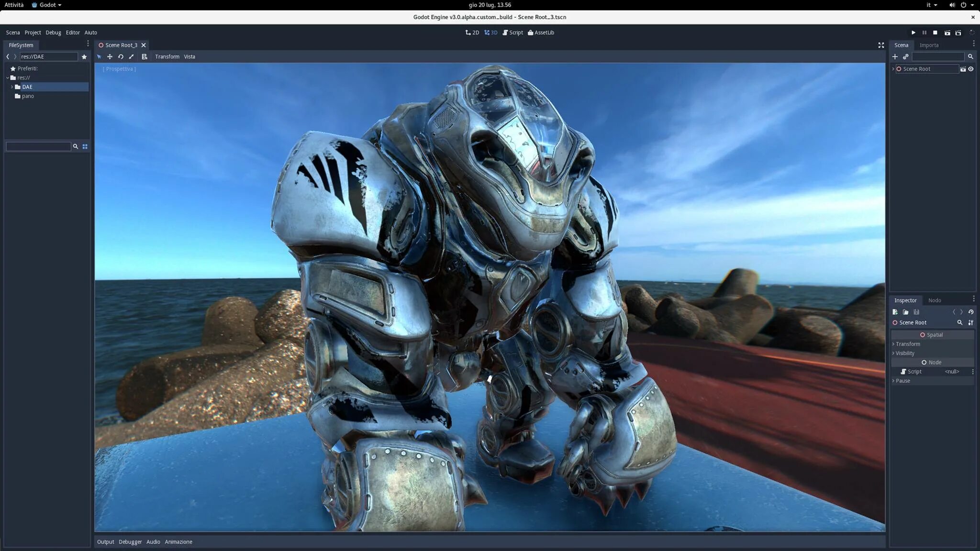
Task: Go forward in FileSystem history
Action: [15, 56]
